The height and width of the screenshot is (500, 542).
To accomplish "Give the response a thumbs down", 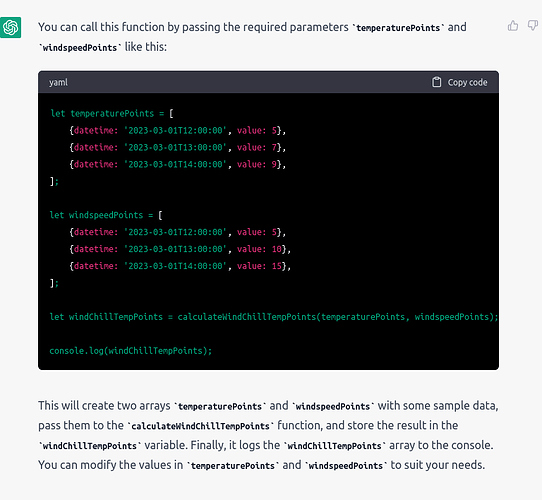I will coord(533,26).
